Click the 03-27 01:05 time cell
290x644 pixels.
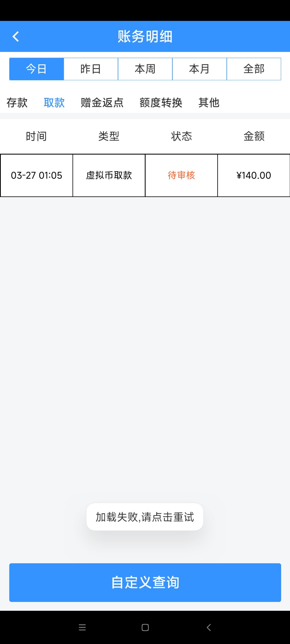(37, 175)
